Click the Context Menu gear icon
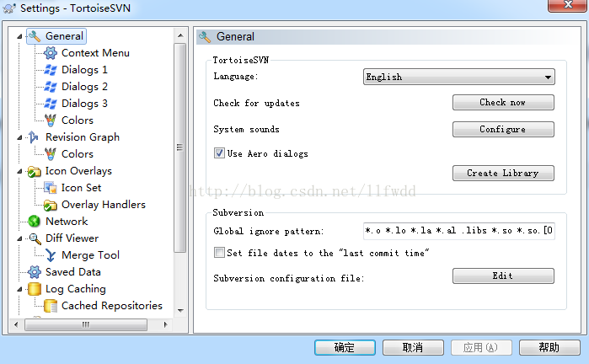 click(x=51, y=53)
